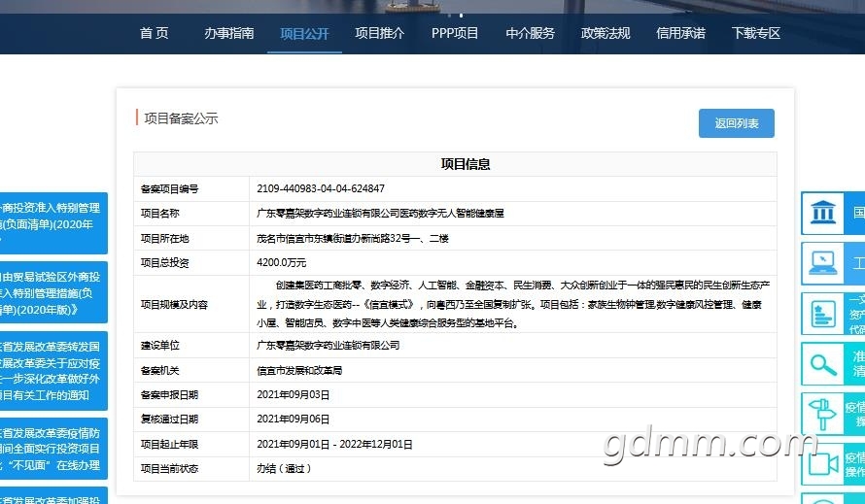865x504 pixels.
Task: Open the 政策法规 menu item
Action: point(605,33)
